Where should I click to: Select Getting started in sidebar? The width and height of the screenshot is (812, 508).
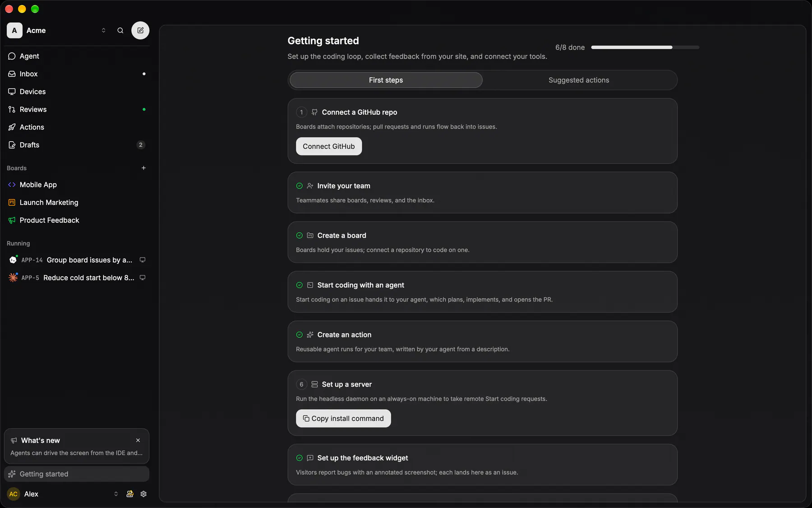click(x=77, y=474)
